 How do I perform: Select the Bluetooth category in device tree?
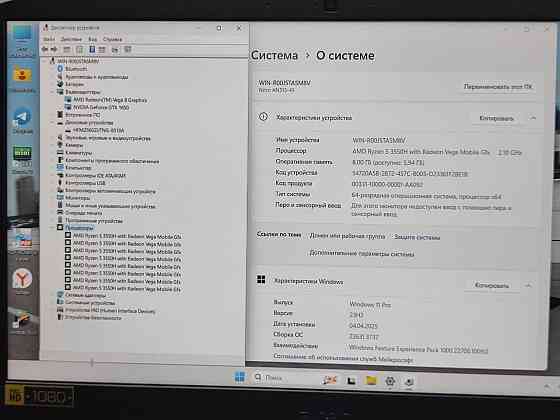click(x=76, y=69)
